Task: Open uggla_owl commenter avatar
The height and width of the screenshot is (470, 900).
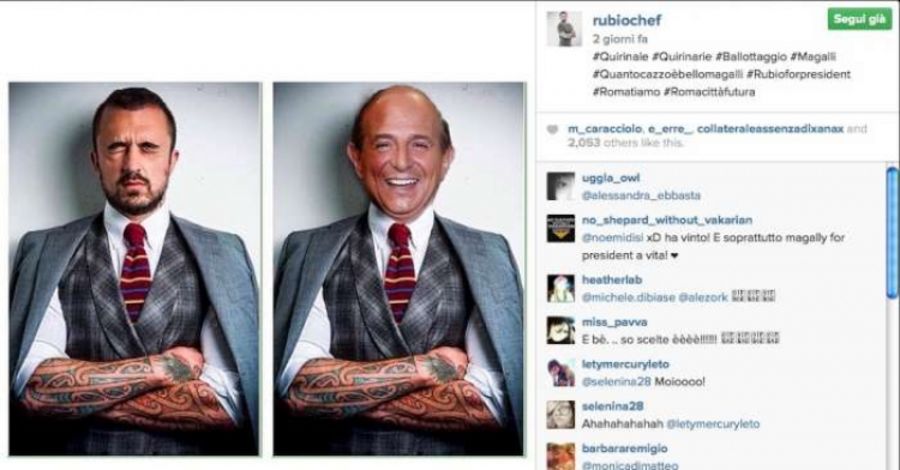Action: tap(561, 186)
